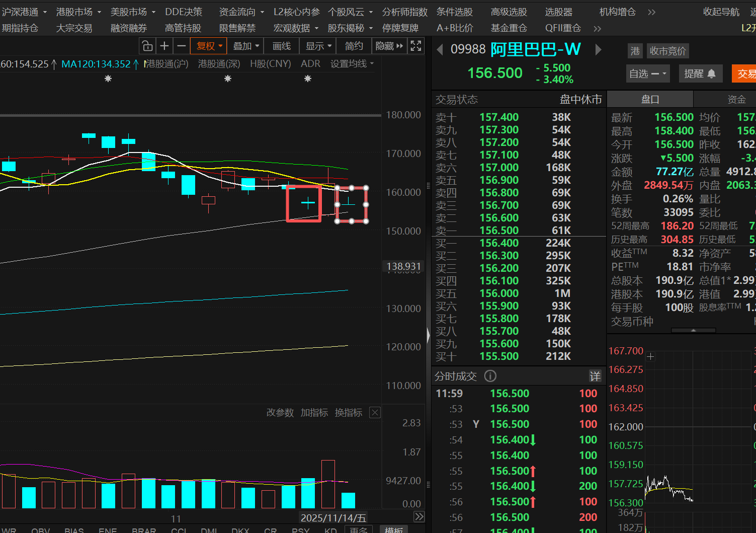Go to next stock arrow

(598, 49)
